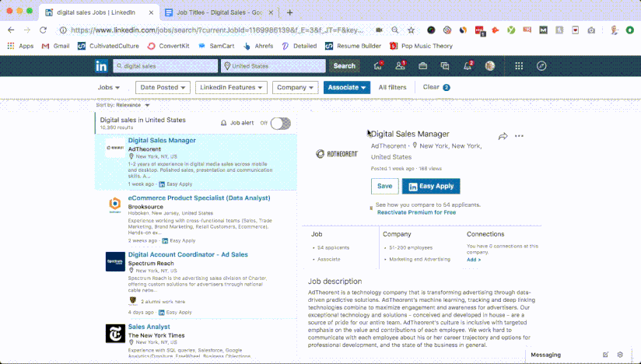Click All filters
Image resolution: width=641 pixels, height=364 pixels.
point(392,87)
